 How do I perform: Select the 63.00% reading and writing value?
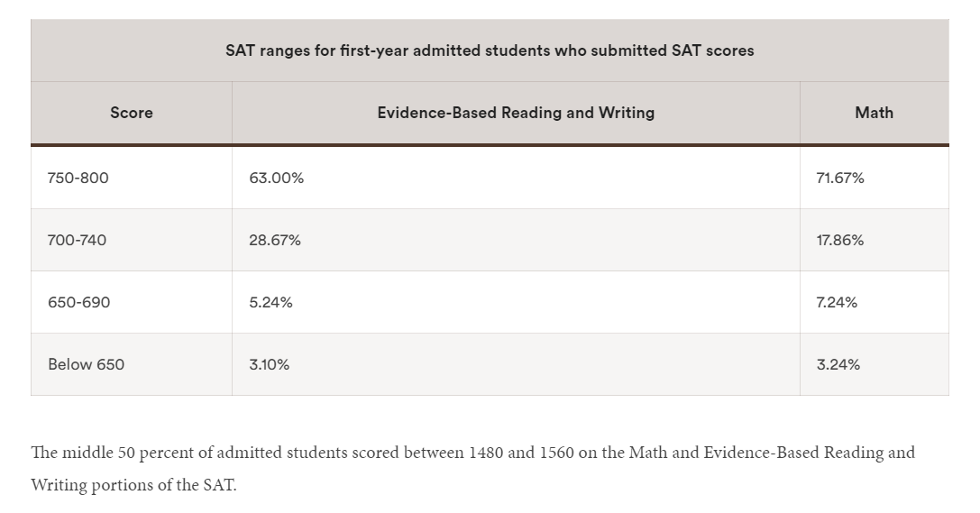click(x=277, y=179)
